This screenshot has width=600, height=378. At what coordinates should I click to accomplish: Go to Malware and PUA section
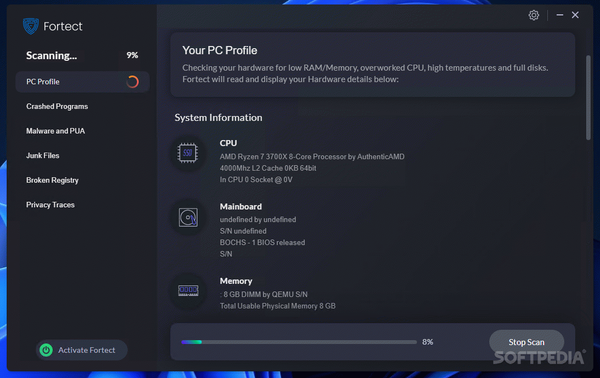[55, 131]
